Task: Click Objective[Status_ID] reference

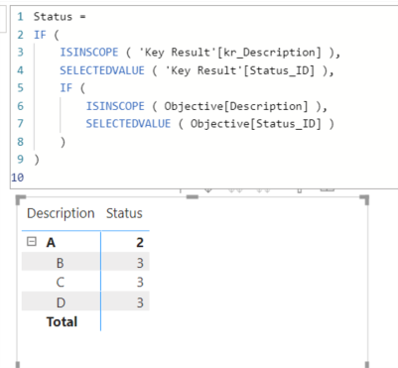Action: [x=256, y=124]
